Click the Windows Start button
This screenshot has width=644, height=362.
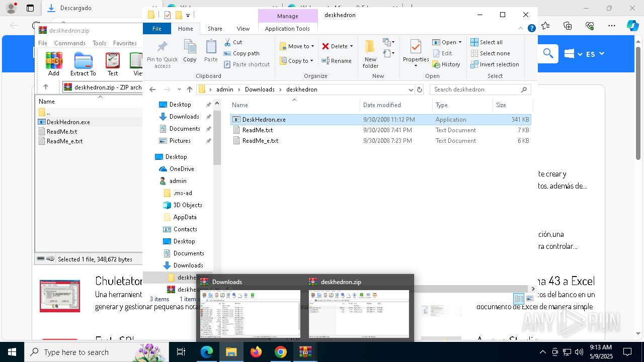click(12, 352)
